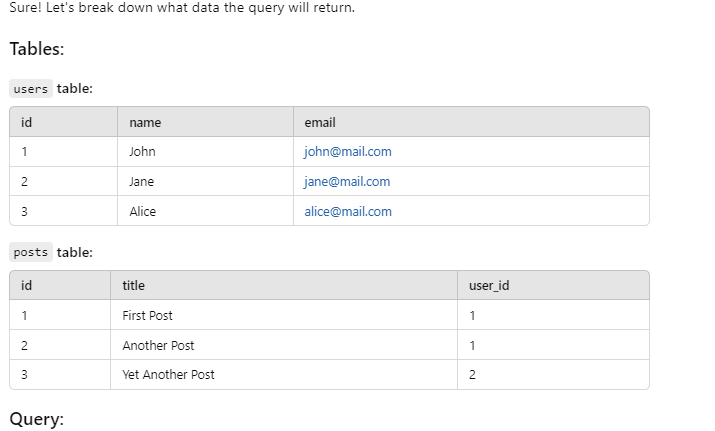The image size is (715, 431).
Task: Click the posts table 'title' column header
Action: pyautogui.click(x=133, y=286)
